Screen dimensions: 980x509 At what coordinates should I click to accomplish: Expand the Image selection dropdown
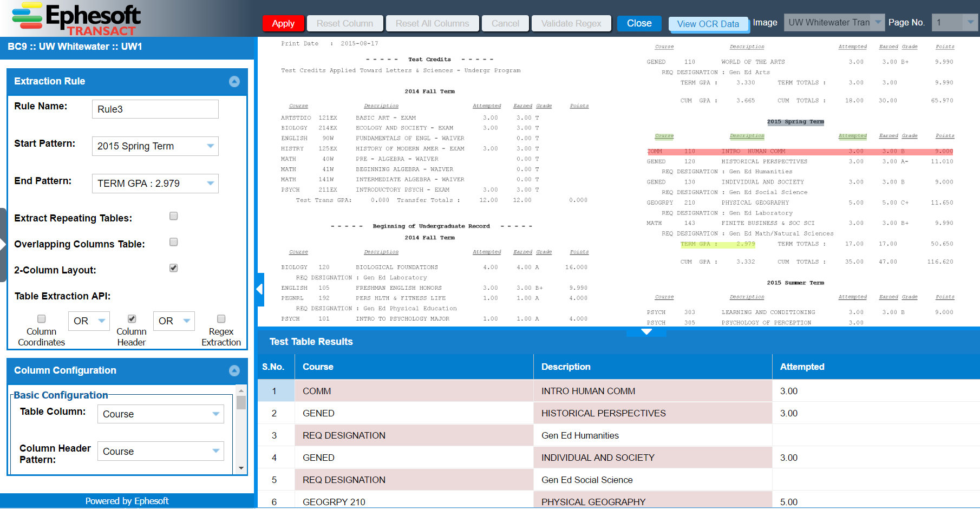click(878, 22)
